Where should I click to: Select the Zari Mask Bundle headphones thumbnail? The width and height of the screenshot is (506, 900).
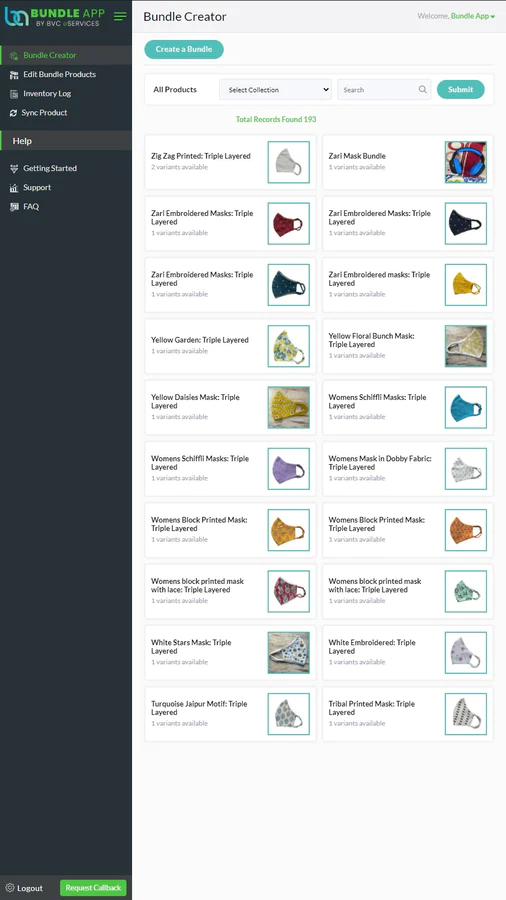pyautogui.click(x=466, y=162)
